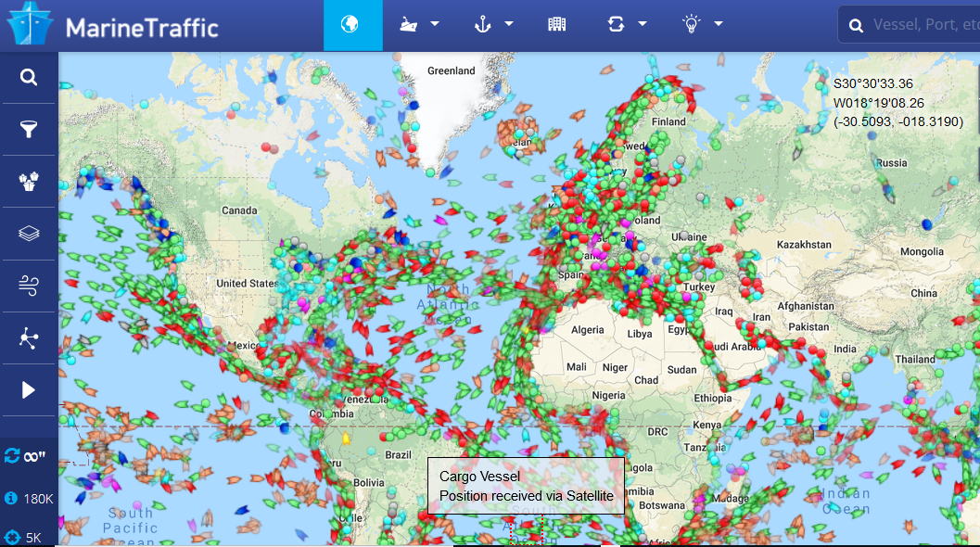Click the Brazil map label

[x=398, y=454]
